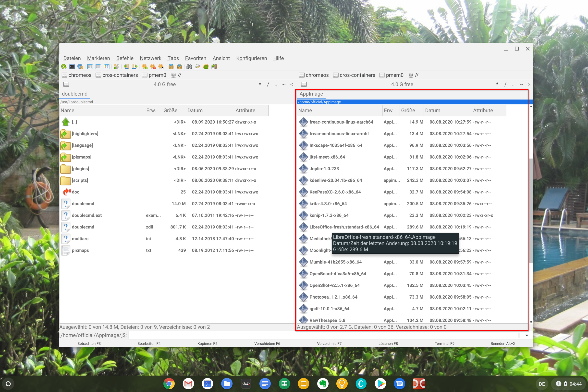Switch to thumbnails view icon
Viewport: 588px width, 392px height.
tap(107, 66)
